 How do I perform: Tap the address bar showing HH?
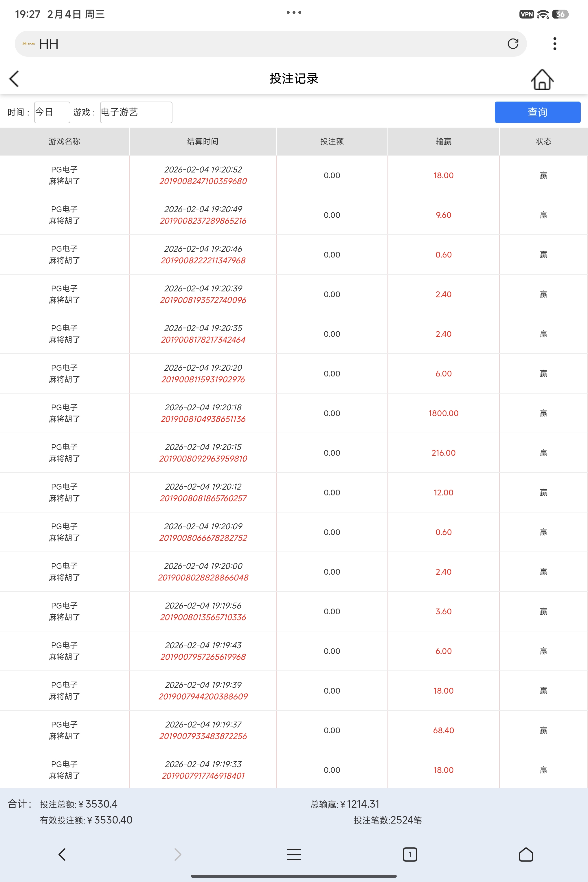262,44
